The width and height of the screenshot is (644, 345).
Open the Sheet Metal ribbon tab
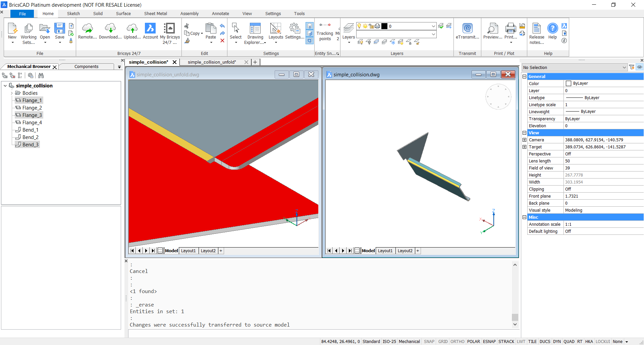click(x=155, y=14)
